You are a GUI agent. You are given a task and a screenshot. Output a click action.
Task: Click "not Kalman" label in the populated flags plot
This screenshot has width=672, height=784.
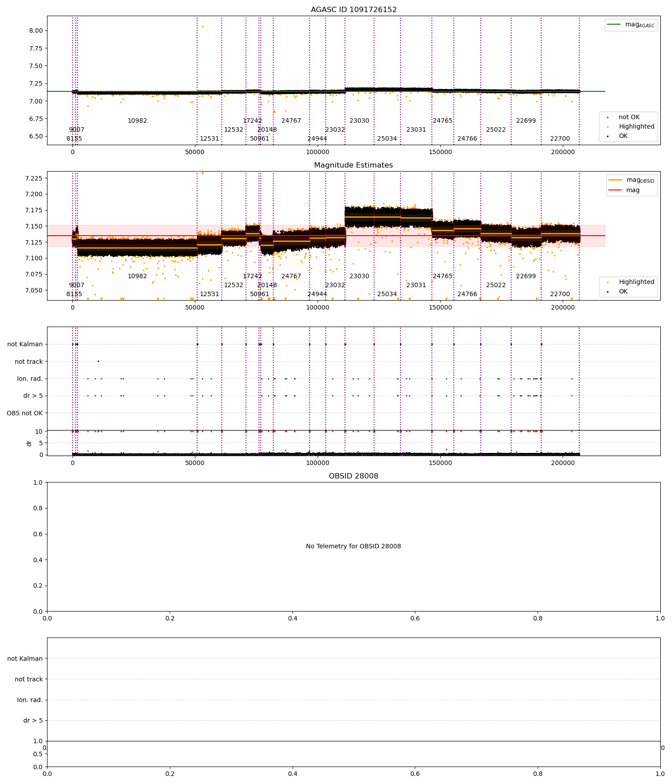pos(25,345)
